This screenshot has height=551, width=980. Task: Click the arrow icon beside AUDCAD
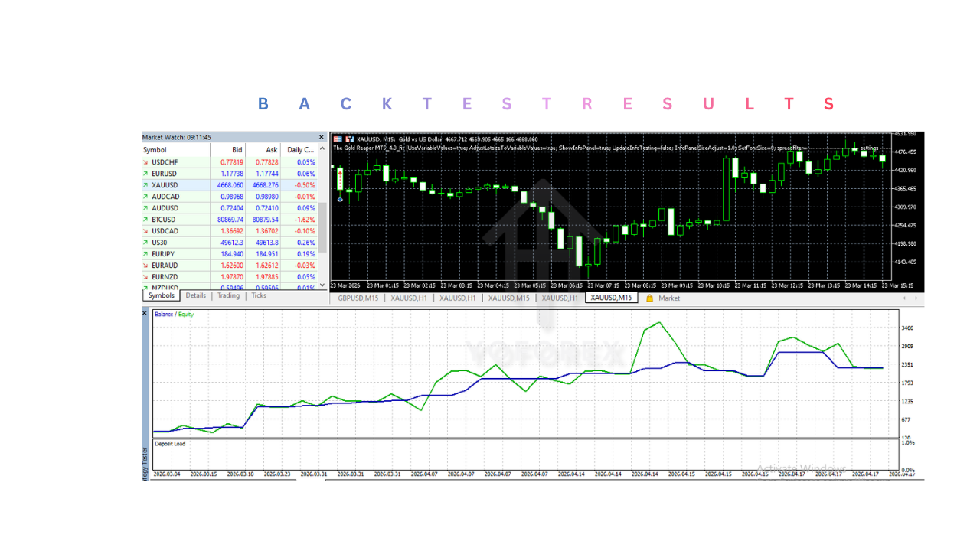145,197
